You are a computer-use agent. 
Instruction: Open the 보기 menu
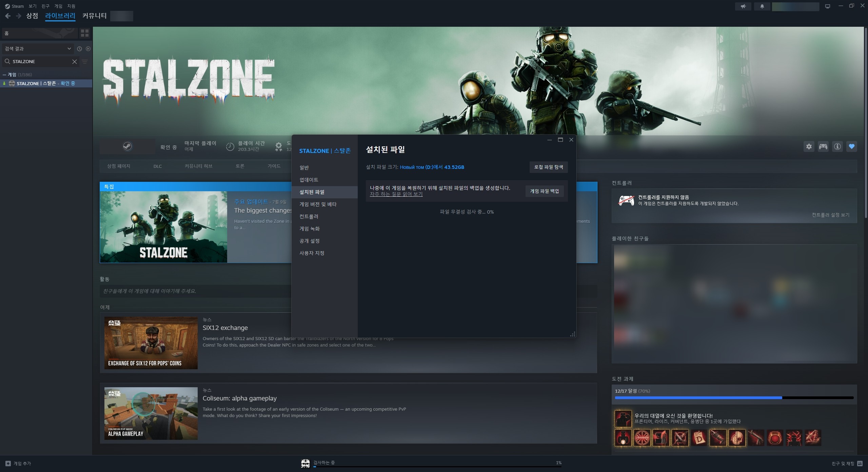click(x=33, y=6)
